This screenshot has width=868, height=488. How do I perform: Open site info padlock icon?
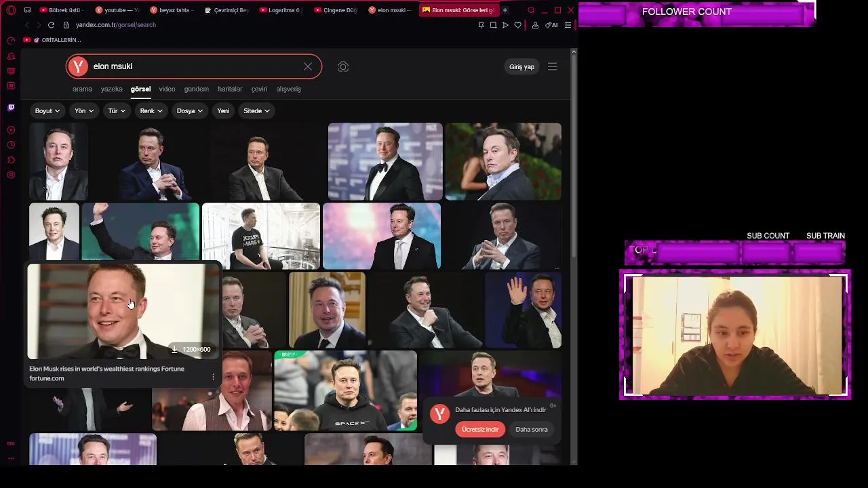click(x=66, y=25)
